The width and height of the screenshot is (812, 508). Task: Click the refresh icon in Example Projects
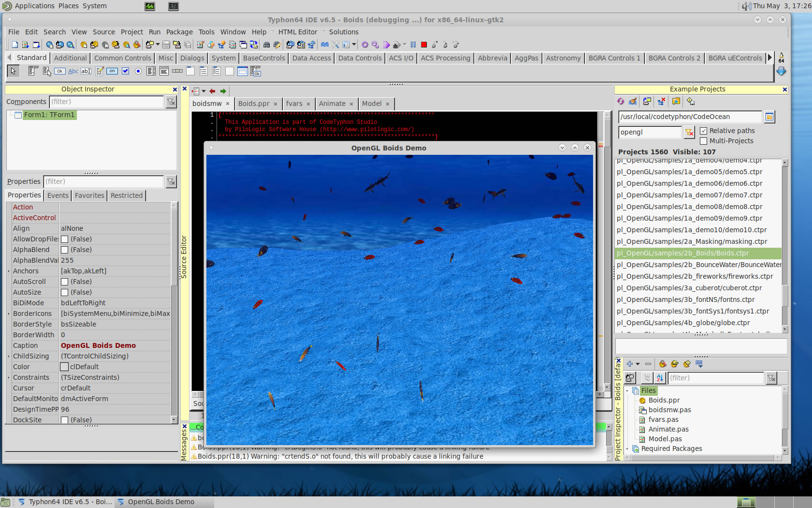pyautogui.click(x=621, y=101)
